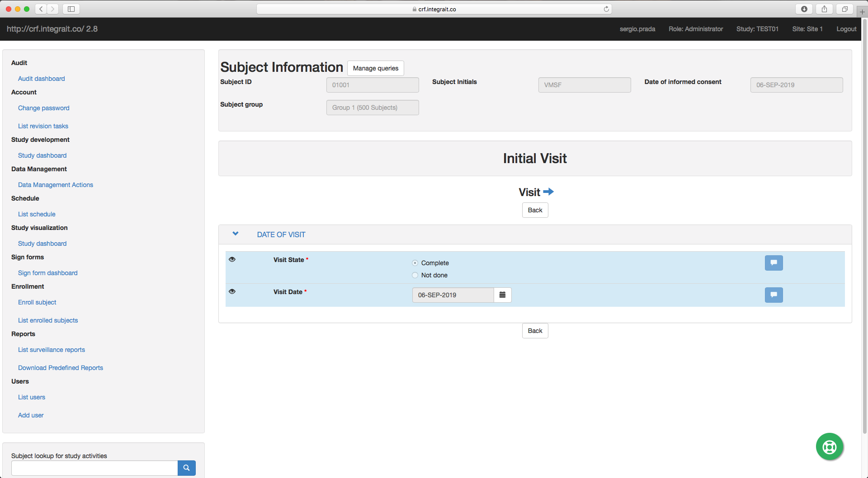
Task: Select the Complete visit state option
Action: click(x=415, y=262)
